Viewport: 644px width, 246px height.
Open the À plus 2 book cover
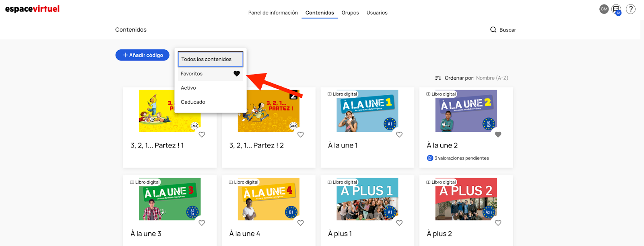(x=466, y=199)
